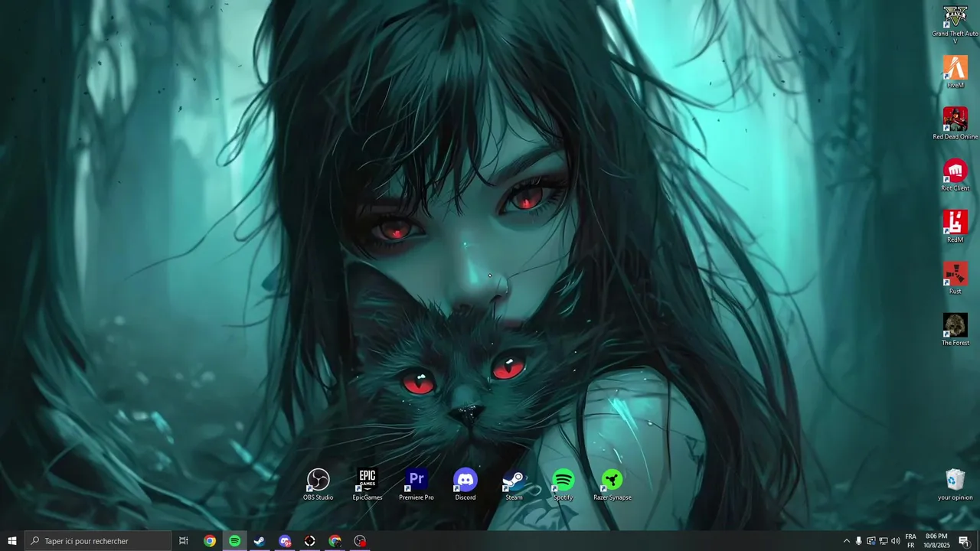Viewport: 980px width, 551px height.
Task: Open Task View on the taskbar
Action: (x=184, y=541)
